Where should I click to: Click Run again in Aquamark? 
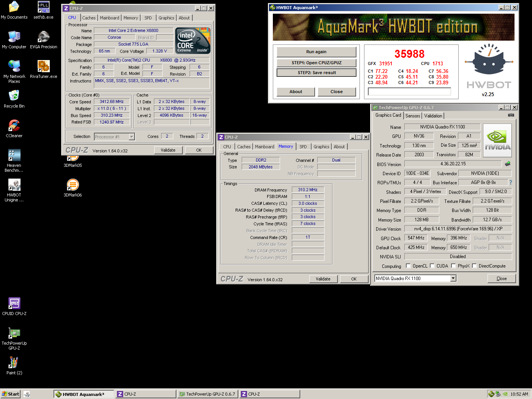point(317,52)
